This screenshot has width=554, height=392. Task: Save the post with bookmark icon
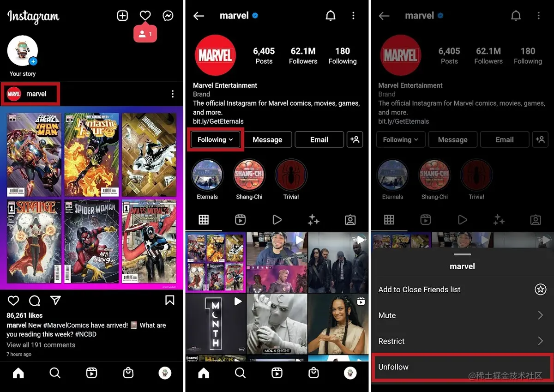(x=170, y=301)
